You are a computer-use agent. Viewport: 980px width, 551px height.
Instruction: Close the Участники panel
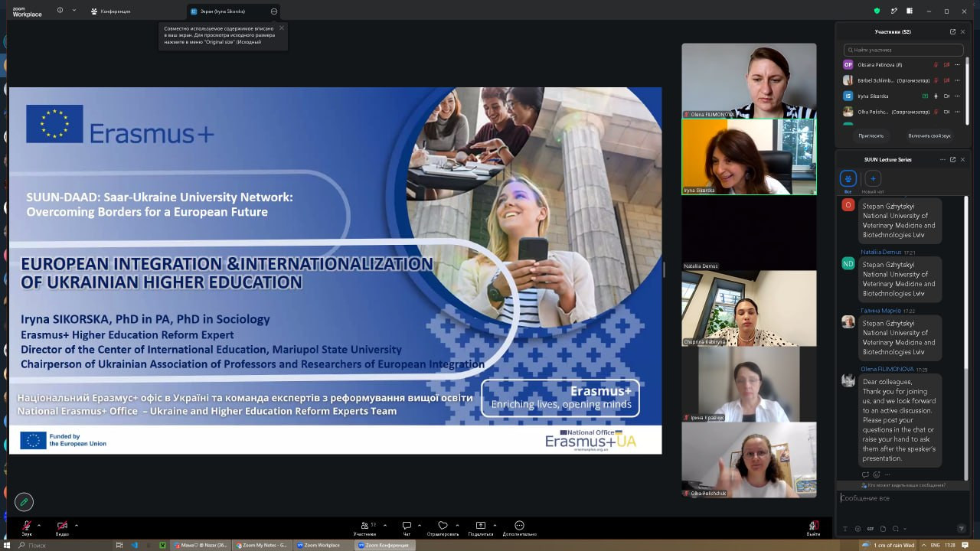coord(963,31)
